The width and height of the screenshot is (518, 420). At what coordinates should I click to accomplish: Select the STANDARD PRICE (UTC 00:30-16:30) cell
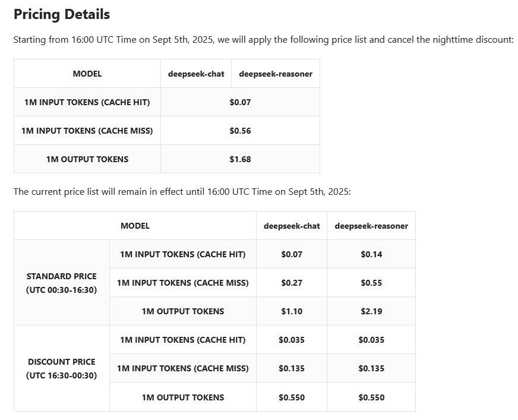[62, 283]
